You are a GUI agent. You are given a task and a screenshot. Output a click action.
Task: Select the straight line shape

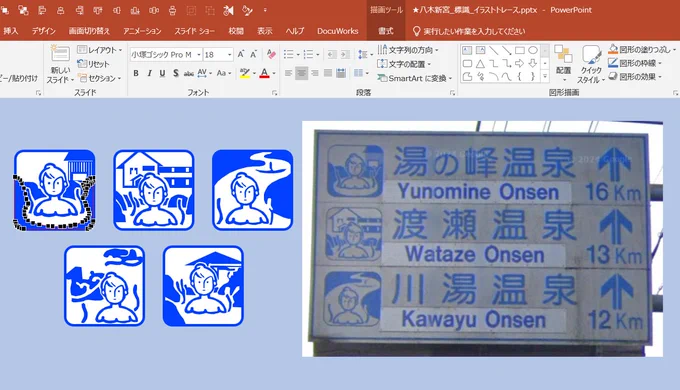pos(494,50)
